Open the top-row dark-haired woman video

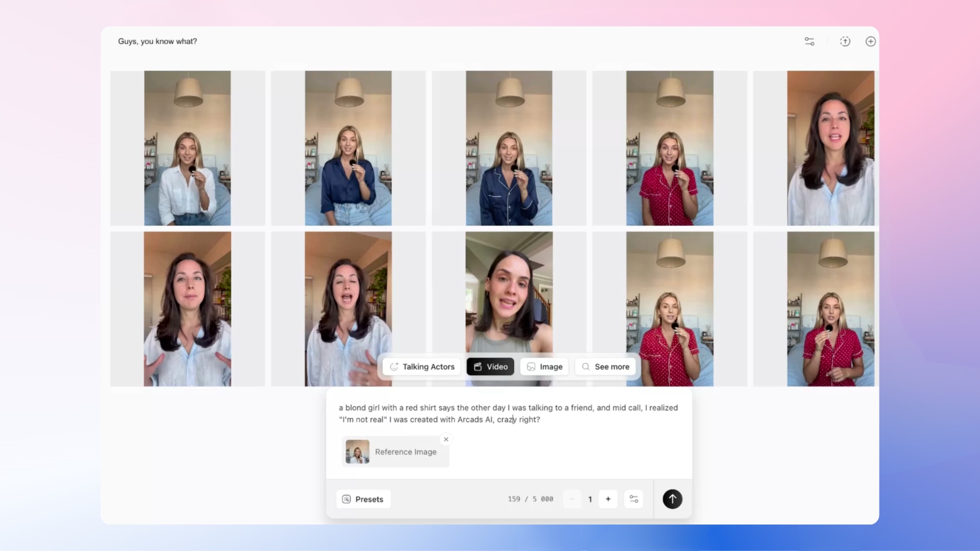(830, 148)
